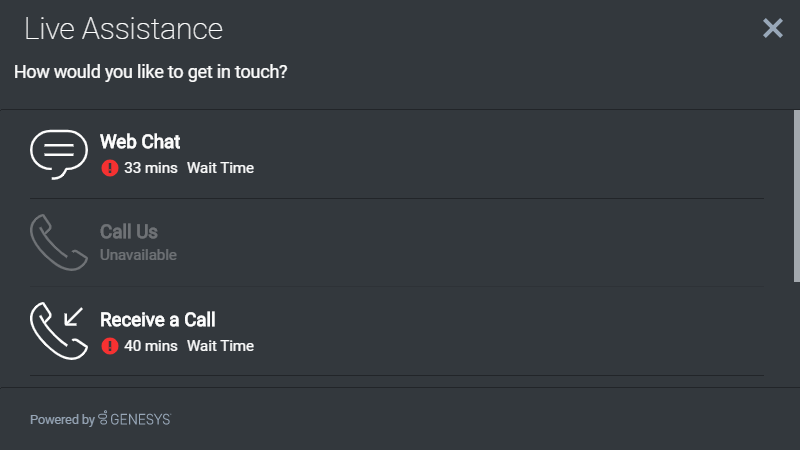Click the Live Assistance title

(123, 29)
